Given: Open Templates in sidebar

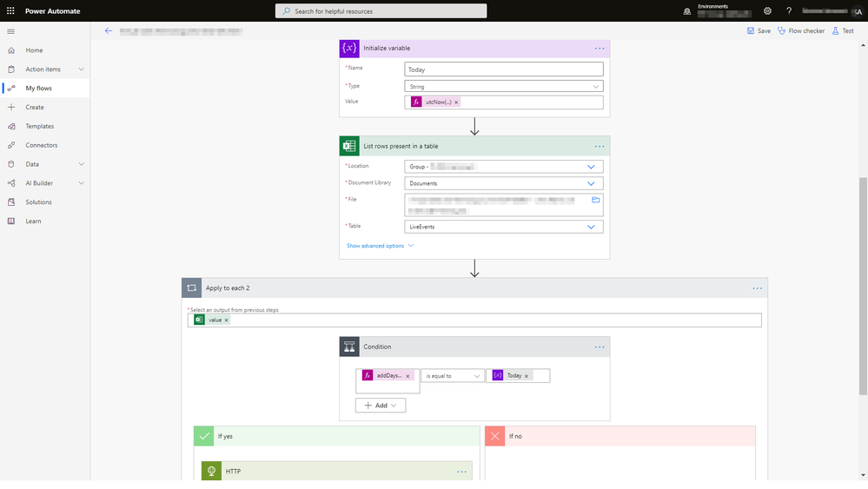Looking at the screenshot, I should pyautogui.click(x=40, y=126).
